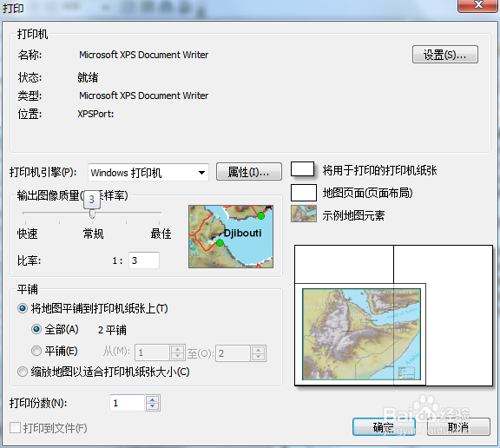This screenshot has width=500, height=448.
Task: Increase the 从(M) value with up arrow
Action: point(177,349)
